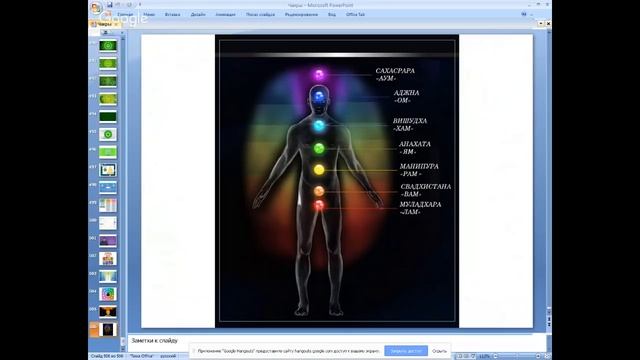Open the Office Tab bar list arrow

click(541, 24)
